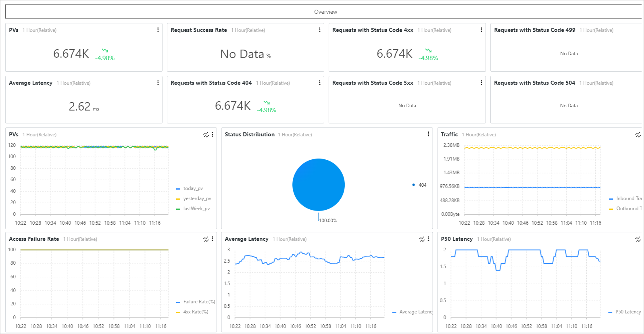Toggle P50 Latency legend series
Screen dimensions: 644x334
click(x=625, y=312)
